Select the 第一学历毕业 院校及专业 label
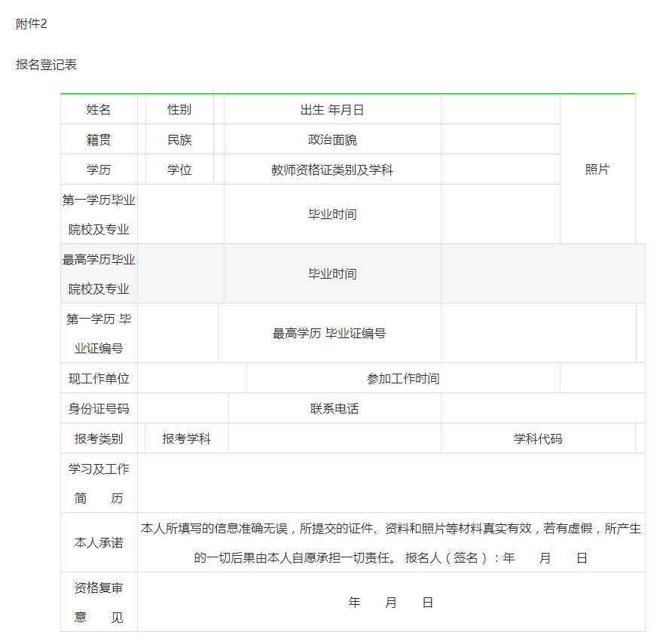This screenshot has width=672, height=644. coord(99,214)
